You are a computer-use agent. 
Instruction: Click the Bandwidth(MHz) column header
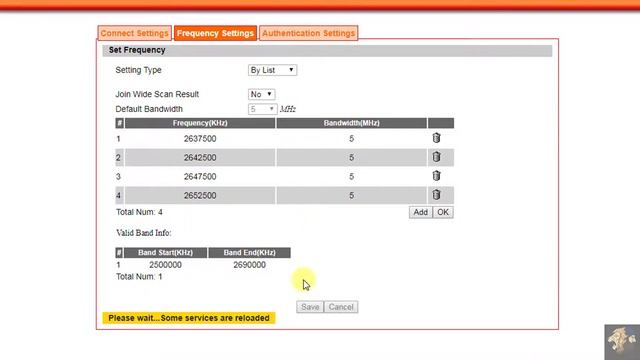pyautogui.click(x=351, y=123)
